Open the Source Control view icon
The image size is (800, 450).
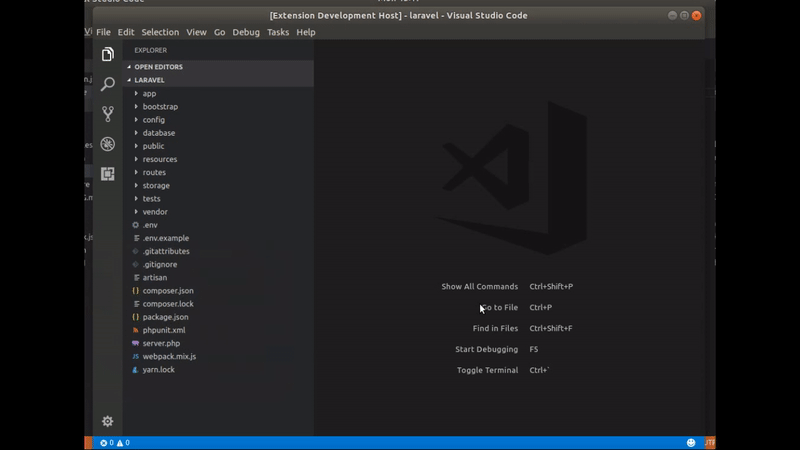(x=108, y=114)
